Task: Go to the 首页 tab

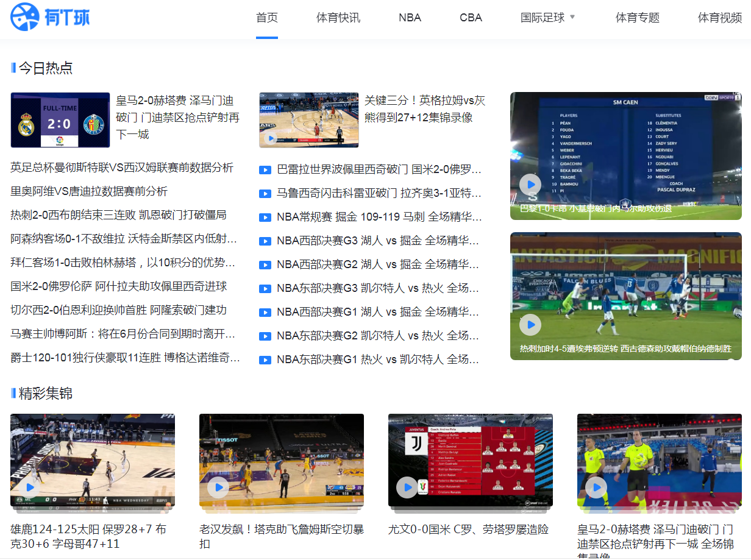Action: pyautogui.click(x=267, y=18)
